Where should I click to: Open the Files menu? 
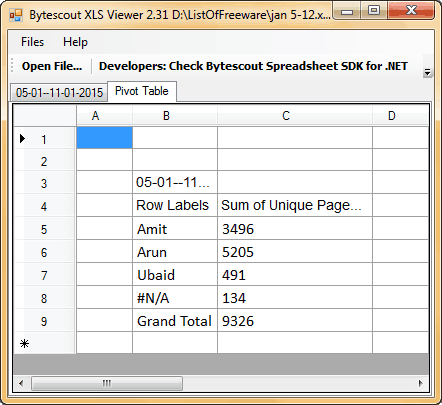click(32, 42)
